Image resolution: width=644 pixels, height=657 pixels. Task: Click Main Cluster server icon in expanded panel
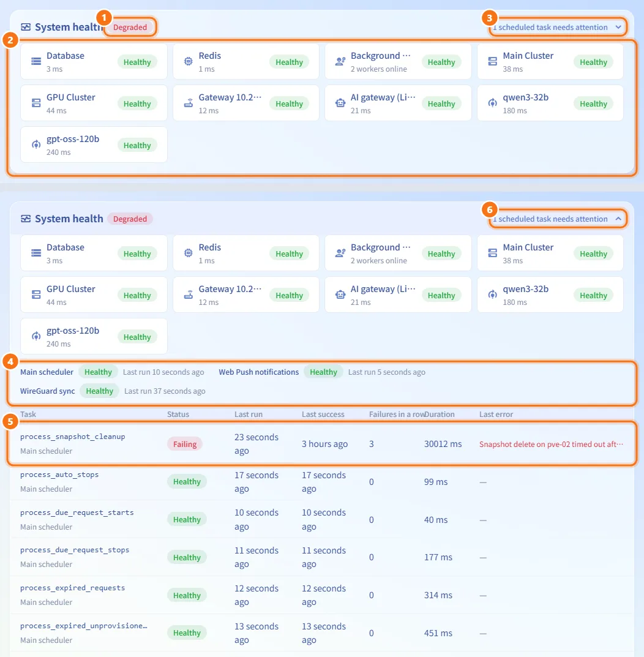pyautogui.click(x=493, y=253)
